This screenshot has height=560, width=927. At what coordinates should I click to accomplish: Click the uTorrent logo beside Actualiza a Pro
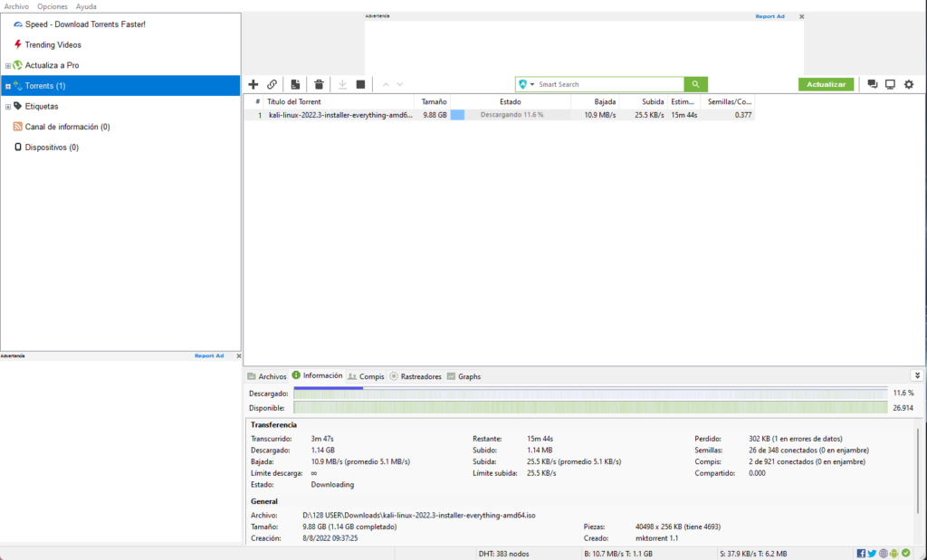pyautogui.click(x=18, y=65)
